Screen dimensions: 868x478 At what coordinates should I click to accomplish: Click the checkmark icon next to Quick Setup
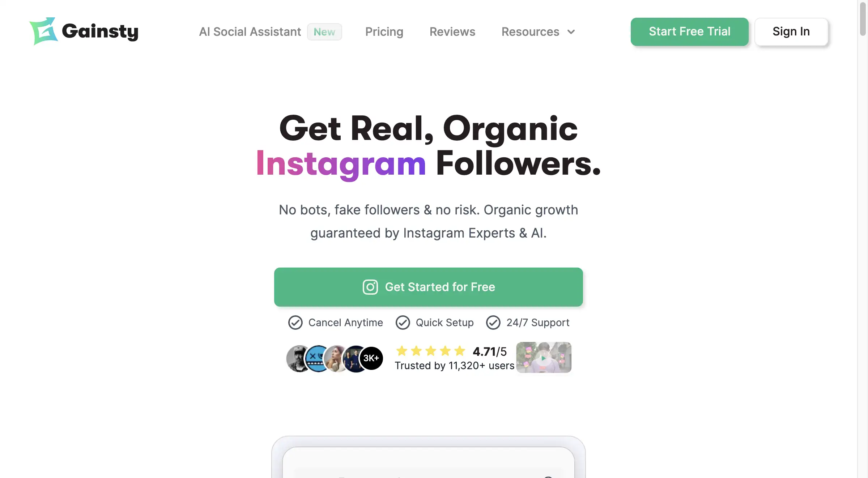pos(403,323)
